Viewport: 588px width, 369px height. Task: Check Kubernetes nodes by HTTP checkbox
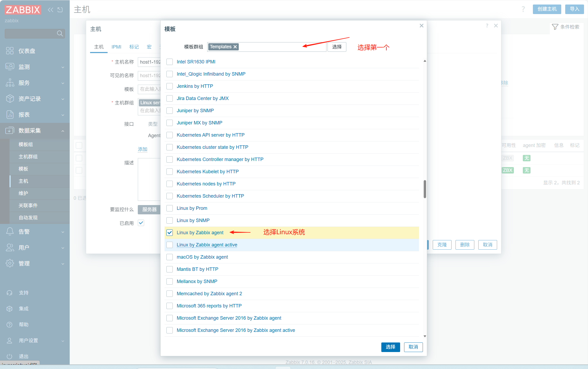pyautogui.click(x=170, y=184)
